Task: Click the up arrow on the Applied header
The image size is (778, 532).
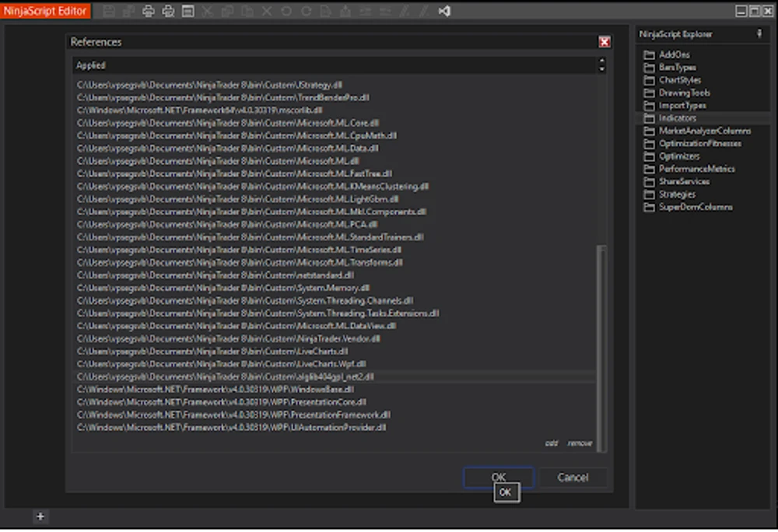Action: coord(602,61)
